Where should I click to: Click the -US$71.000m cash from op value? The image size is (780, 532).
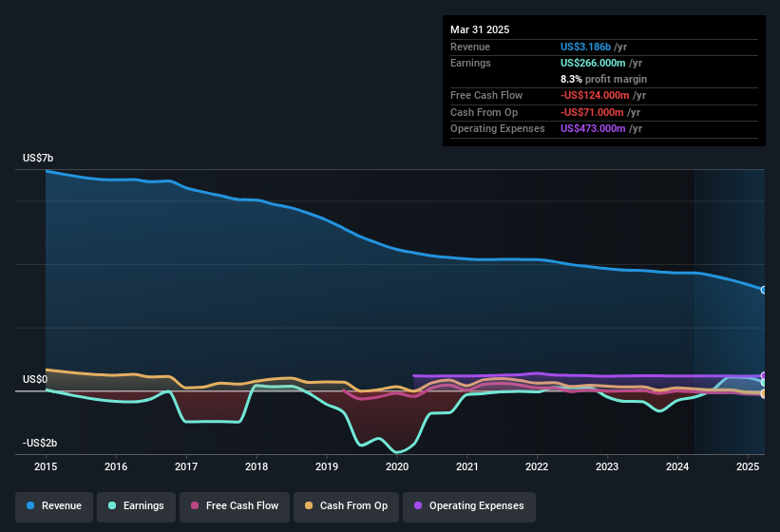tap(592, 112)
